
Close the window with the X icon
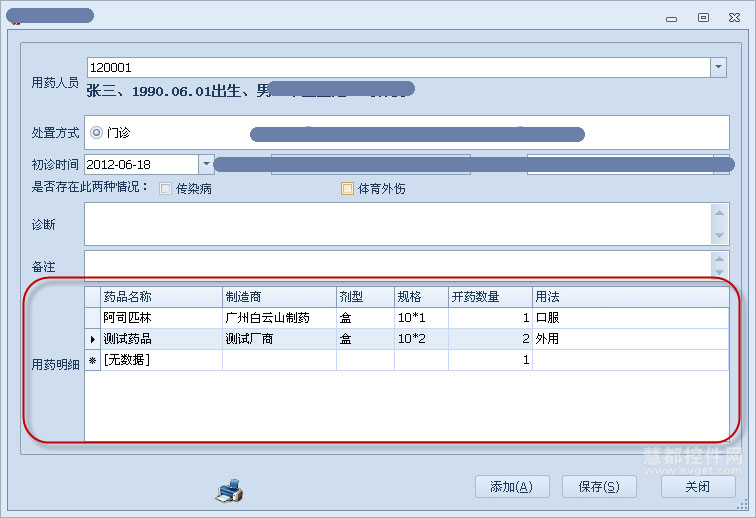(734, 18)
